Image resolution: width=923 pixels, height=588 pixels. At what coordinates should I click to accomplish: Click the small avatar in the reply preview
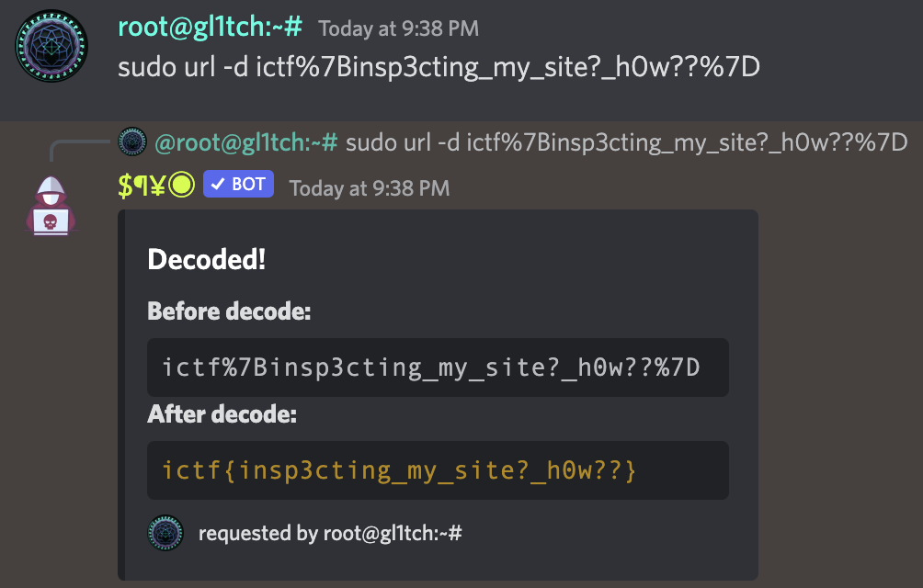tap(132, 142)
